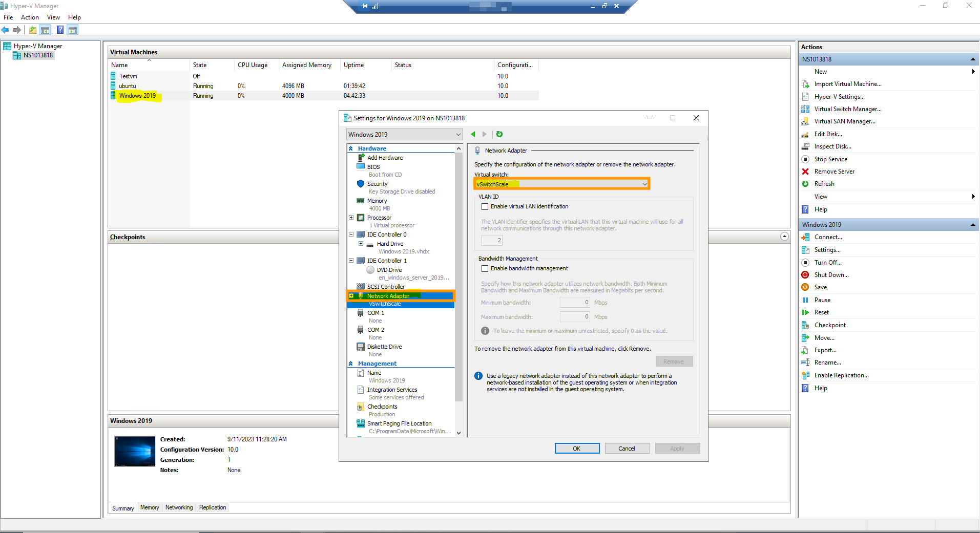980x533 pixels.
Task: Open the Windows 2019 VM selector dropdown
Action: tap(405, 134)
